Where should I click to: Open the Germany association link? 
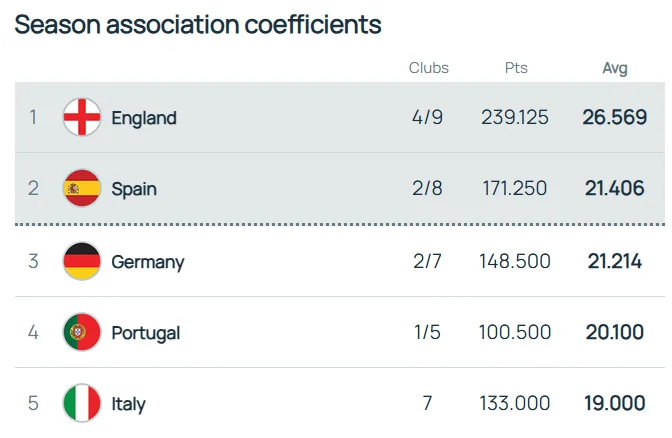click(148, 261)
